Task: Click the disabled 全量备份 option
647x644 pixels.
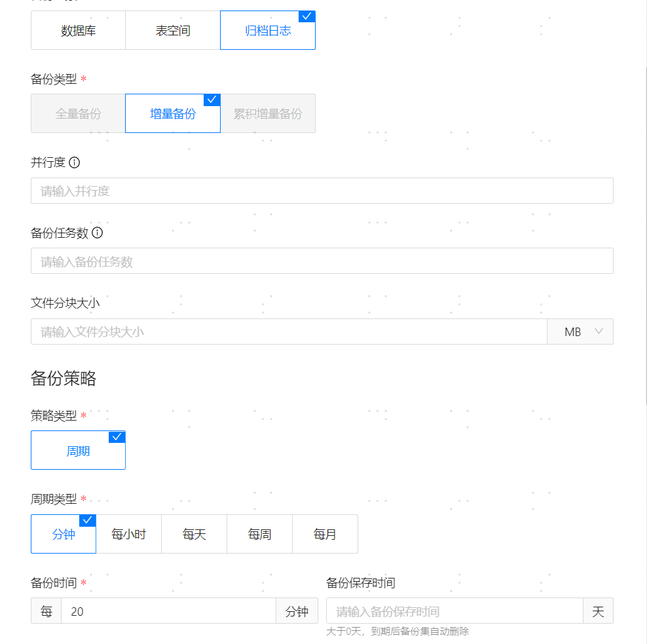Action: (x=79, y=114)
